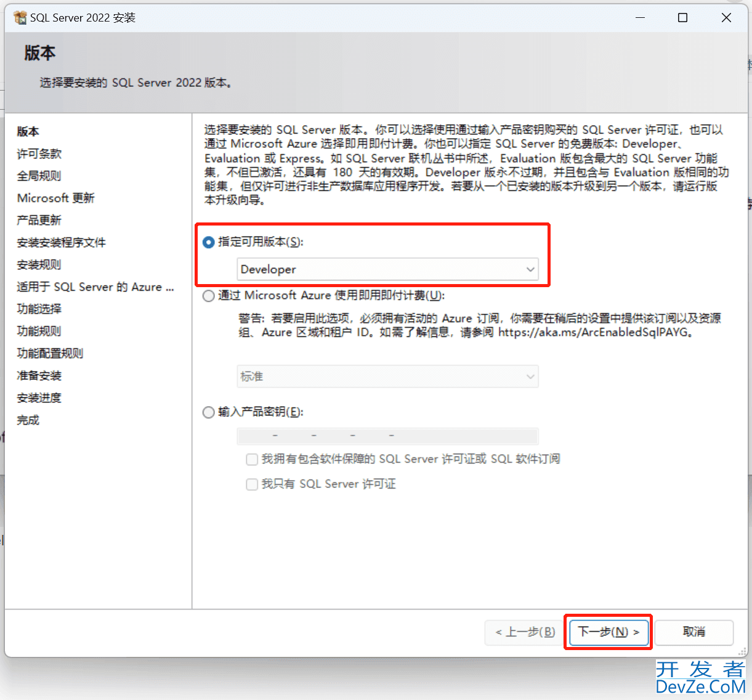The image size is (752, 700).
Task: Select the '输入产品密钥(E)' radio button
Action: pos(209,412)
